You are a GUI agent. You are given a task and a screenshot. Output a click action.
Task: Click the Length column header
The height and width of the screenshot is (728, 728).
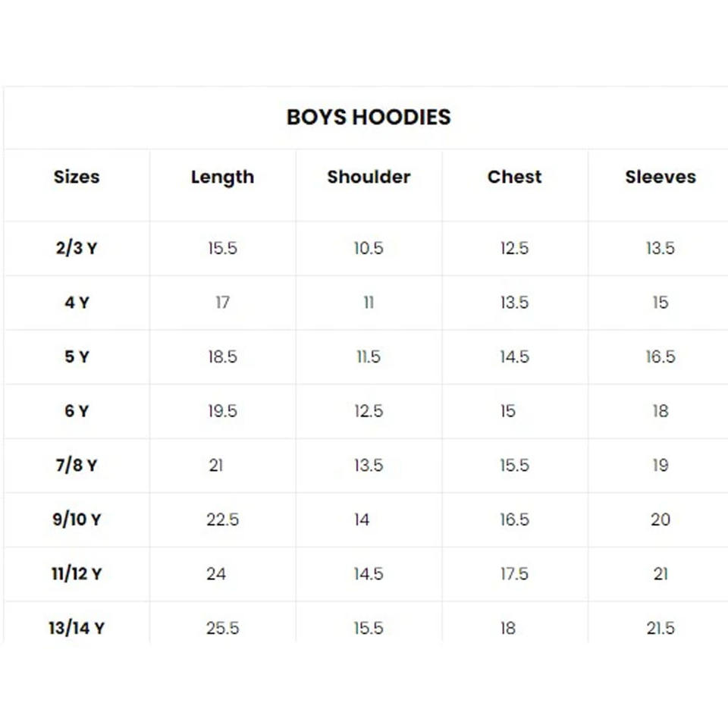point(222,177)
